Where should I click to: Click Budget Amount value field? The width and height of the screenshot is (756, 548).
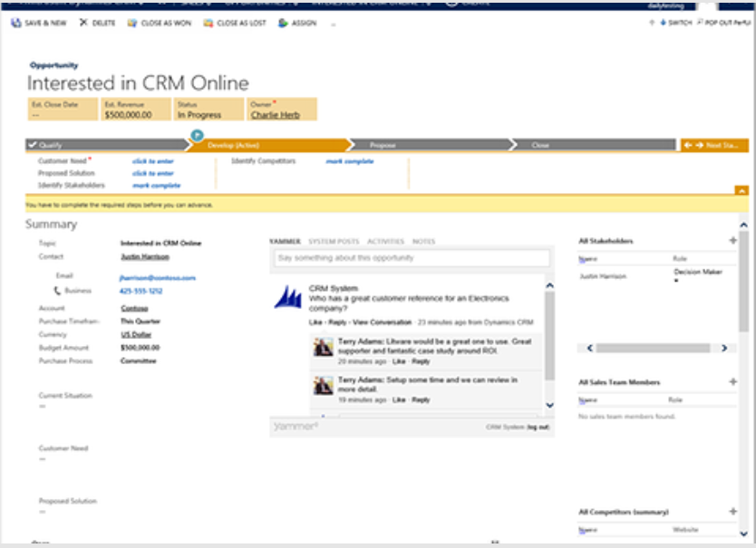(140, 348)
